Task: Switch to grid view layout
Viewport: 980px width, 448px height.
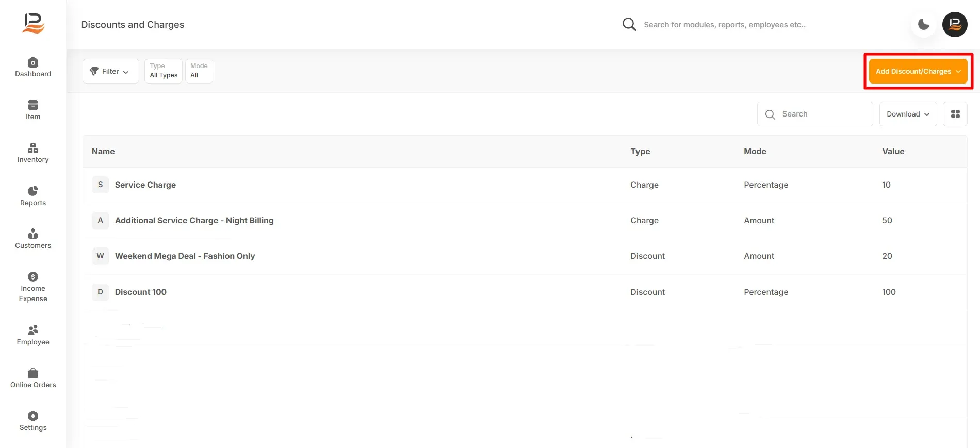Action: (x=955, y=114)
